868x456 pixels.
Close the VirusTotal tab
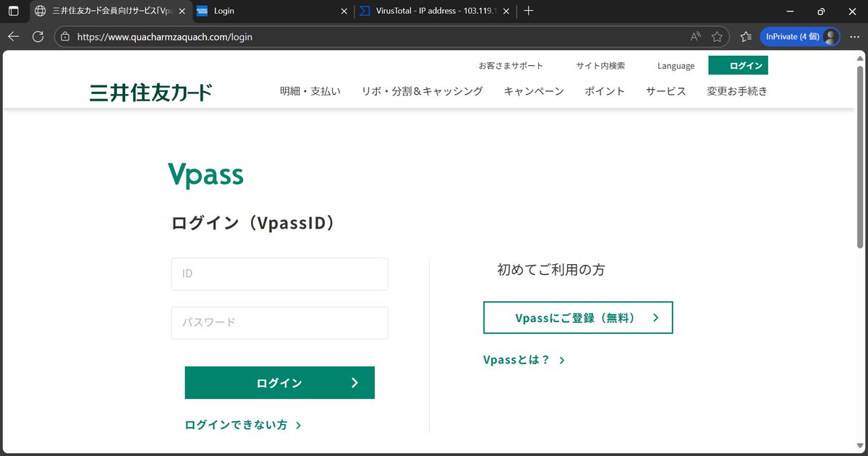506,11
